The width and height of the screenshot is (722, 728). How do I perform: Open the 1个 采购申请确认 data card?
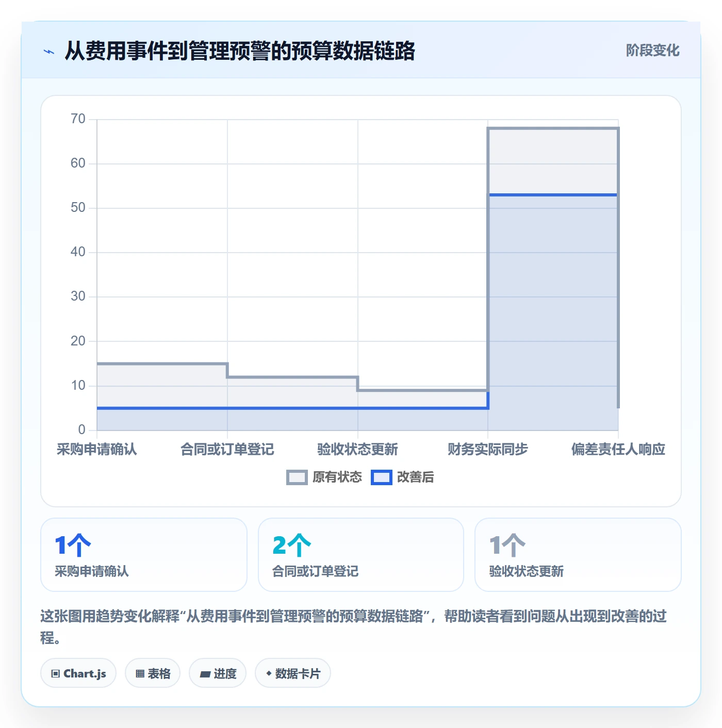[144, 555]
